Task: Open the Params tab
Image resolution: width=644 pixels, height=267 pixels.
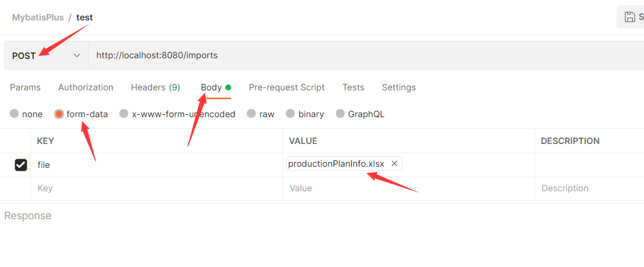Action: click(x=25, y=87)
